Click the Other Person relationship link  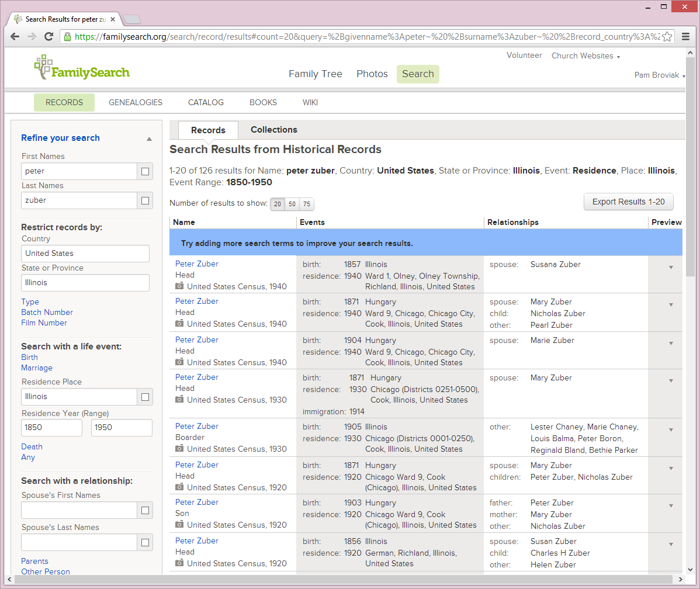click(x=46, y=571)
